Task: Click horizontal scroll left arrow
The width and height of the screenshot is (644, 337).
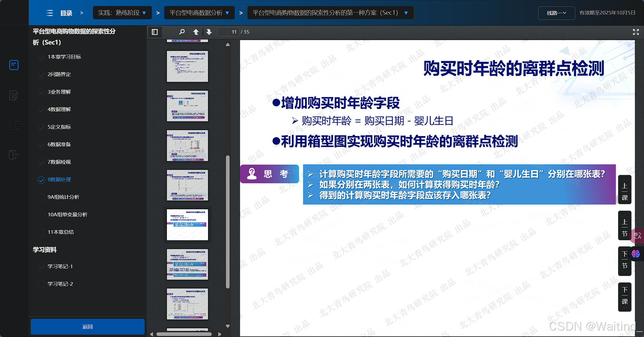Action: pyautogui.click(x=152, y=334)
